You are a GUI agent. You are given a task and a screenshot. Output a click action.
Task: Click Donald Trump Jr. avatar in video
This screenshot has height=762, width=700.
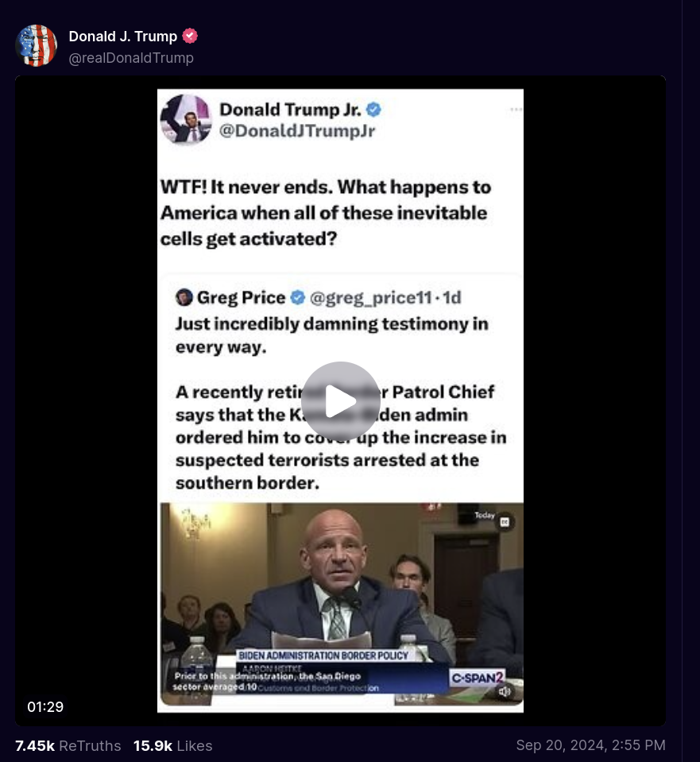coord(186,119)
